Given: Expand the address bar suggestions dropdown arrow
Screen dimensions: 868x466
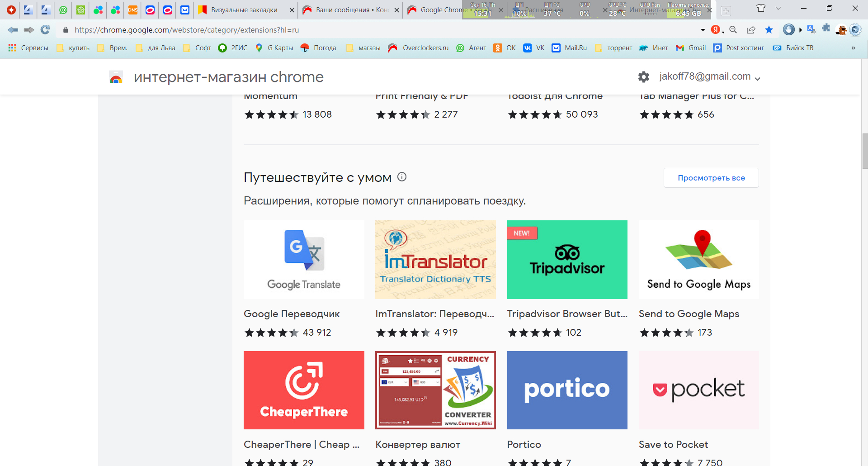Looking at the screenshot, I should click(x=703, y=30).
